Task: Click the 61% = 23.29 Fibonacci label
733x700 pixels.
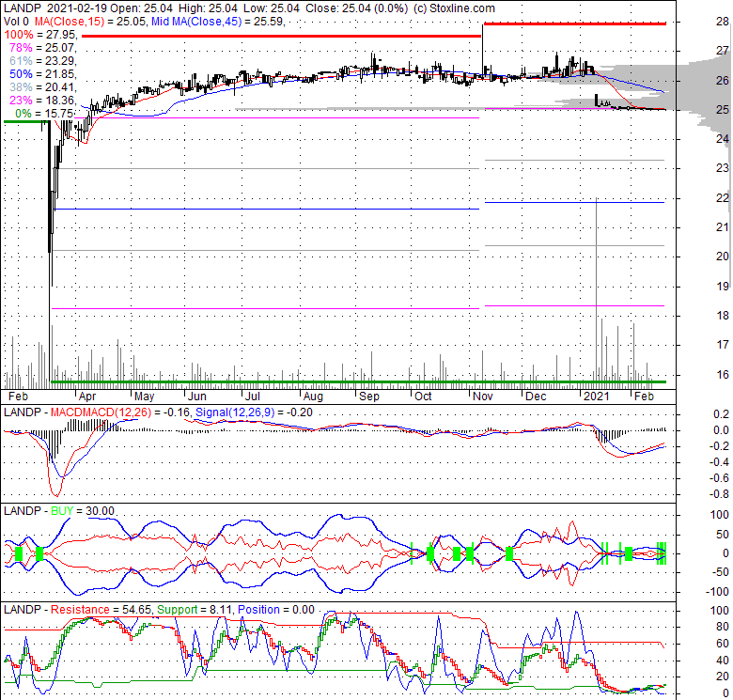Action: pos(42,61)
